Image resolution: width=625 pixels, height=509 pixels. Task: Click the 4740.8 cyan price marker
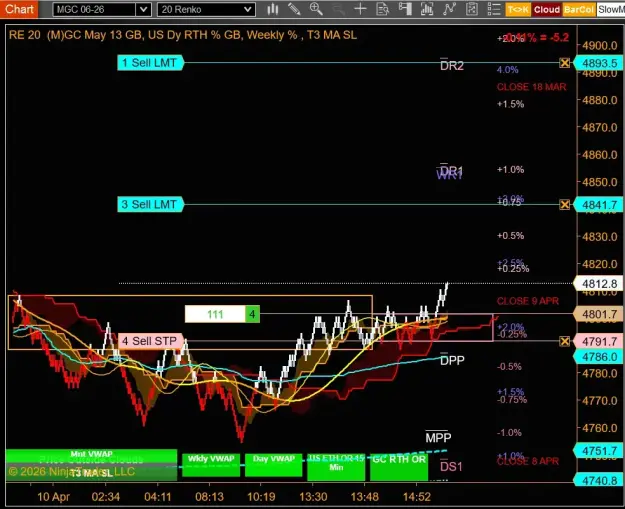pyautogui.click(x=599, y=480)
